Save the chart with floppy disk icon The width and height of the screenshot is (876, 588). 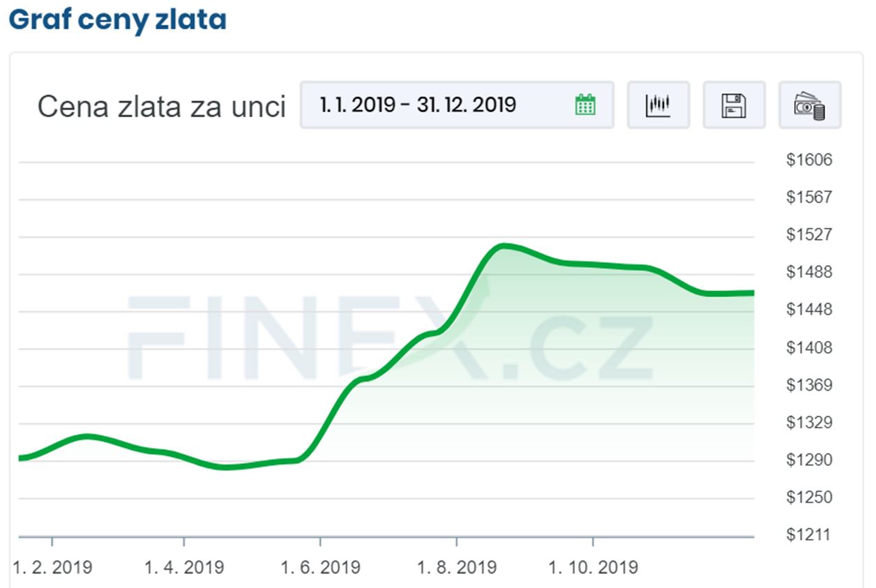(x=734, y=105)
